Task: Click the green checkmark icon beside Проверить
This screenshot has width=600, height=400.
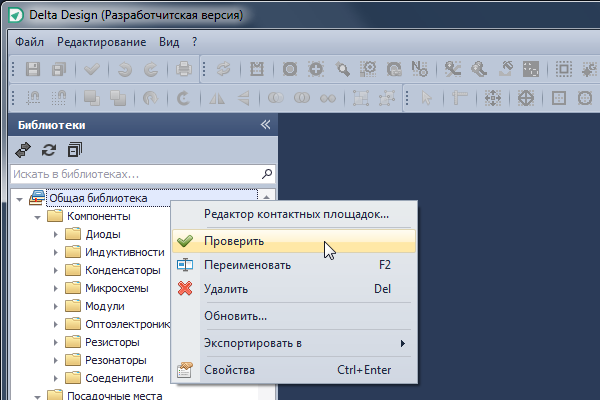Action: tap(184, 241)
